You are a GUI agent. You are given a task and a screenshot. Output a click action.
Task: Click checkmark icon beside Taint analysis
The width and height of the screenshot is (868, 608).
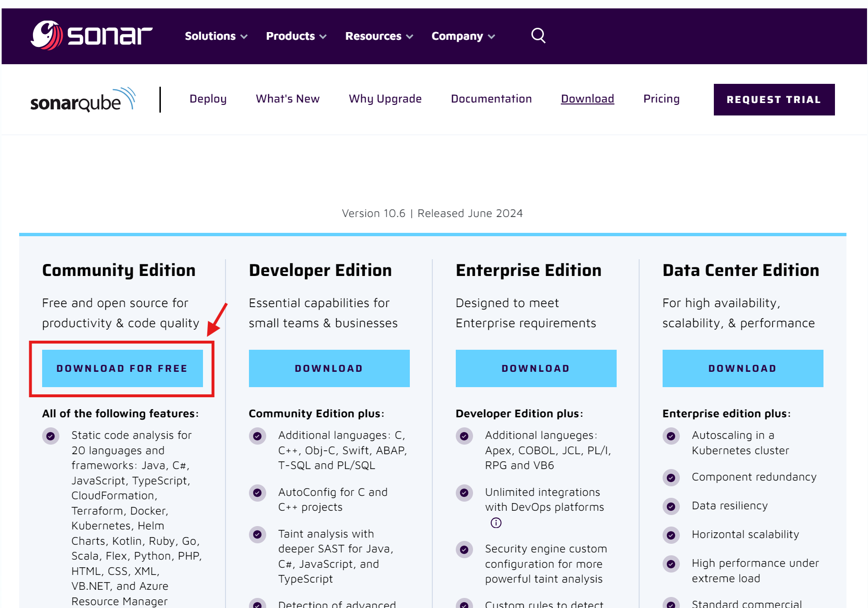click(258, 534)
